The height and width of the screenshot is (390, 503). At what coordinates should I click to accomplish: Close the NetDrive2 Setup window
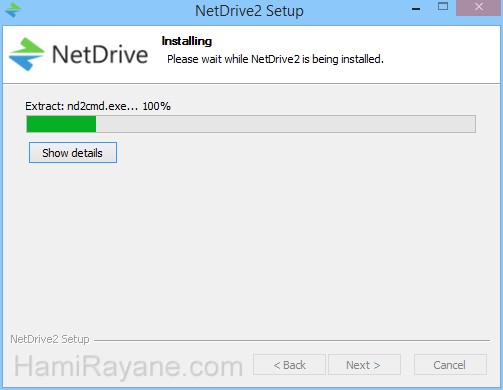[479, 7]
